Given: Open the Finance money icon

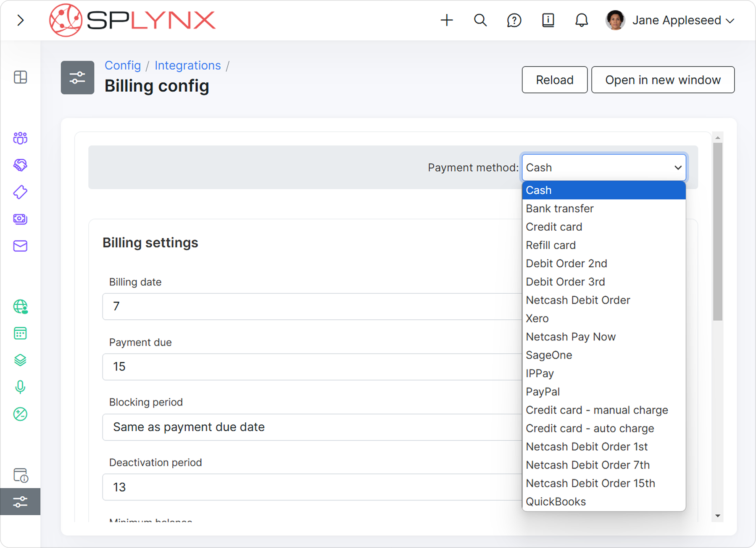Looking at the screenshot, I should [20, 219].
